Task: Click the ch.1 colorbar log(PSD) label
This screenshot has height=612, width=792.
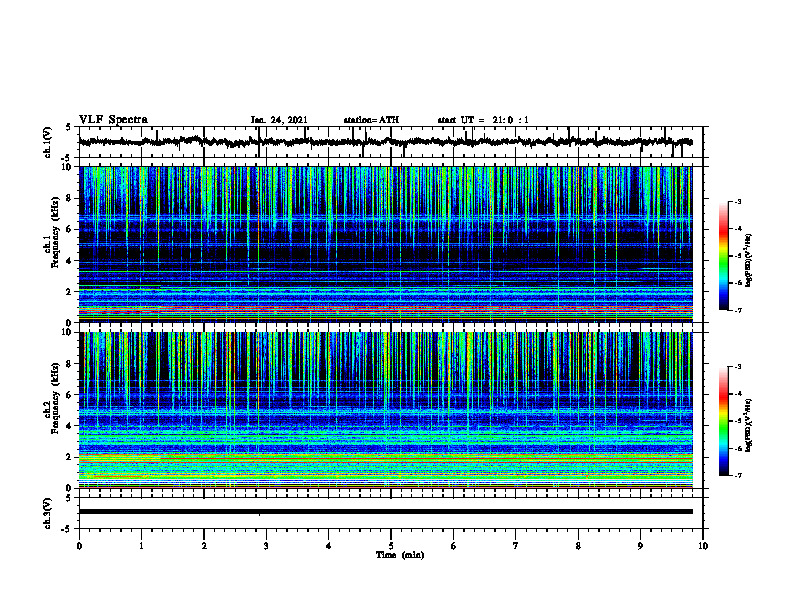Action: coord(749,261)
